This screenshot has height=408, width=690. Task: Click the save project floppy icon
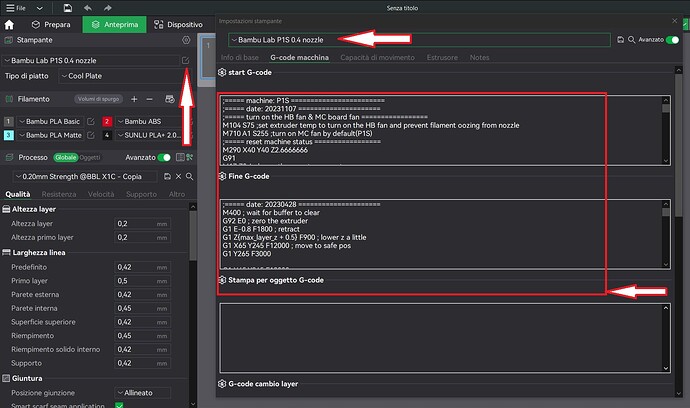click(67, 8)
